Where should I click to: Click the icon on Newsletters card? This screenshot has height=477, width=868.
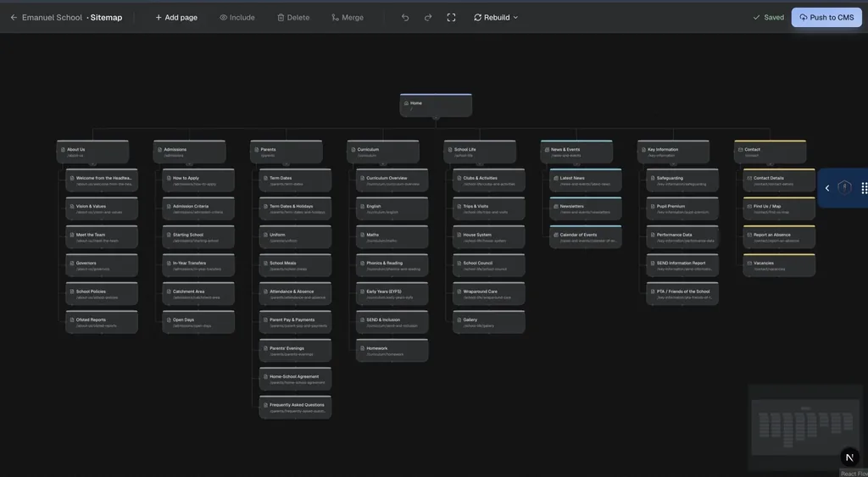[x=556, y=207]
